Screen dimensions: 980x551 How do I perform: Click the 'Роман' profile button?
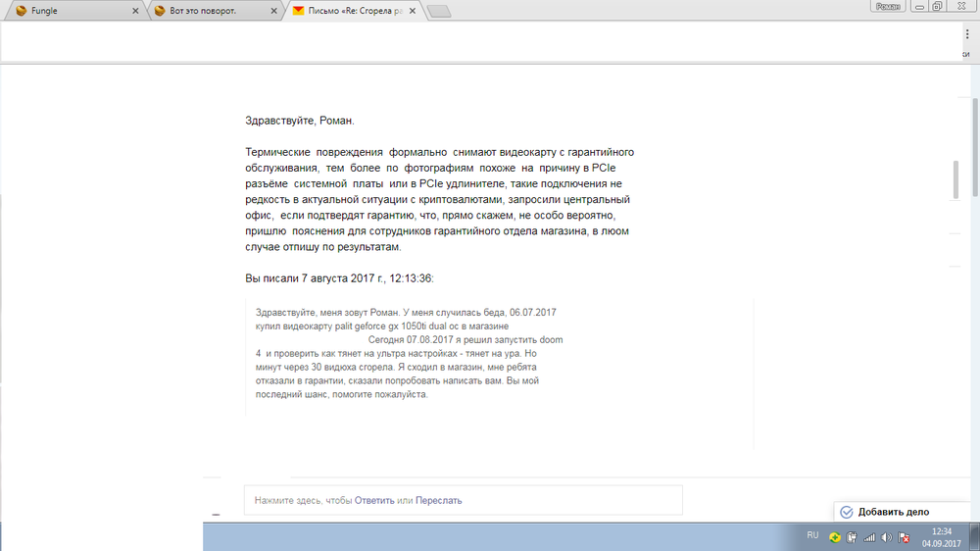[x=888, y=6]
